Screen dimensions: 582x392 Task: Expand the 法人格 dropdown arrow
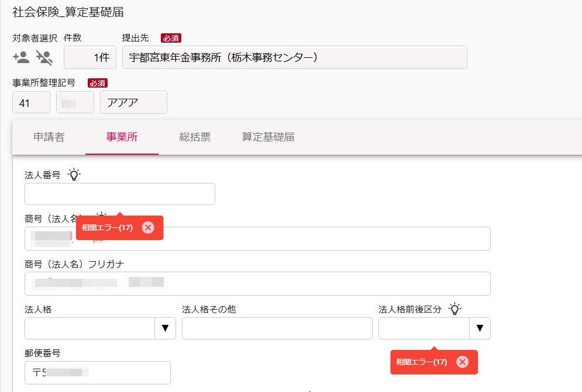[x=165, y=328]
